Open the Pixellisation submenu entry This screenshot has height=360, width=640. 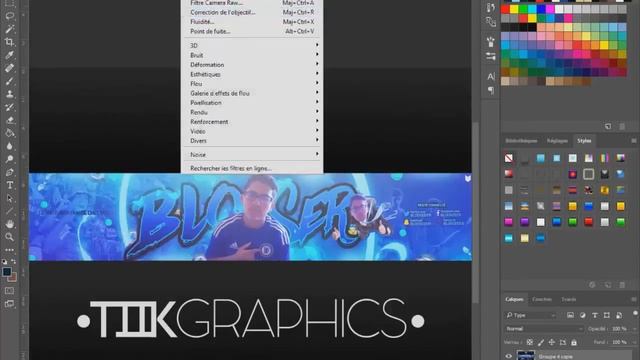click(252, 103)
